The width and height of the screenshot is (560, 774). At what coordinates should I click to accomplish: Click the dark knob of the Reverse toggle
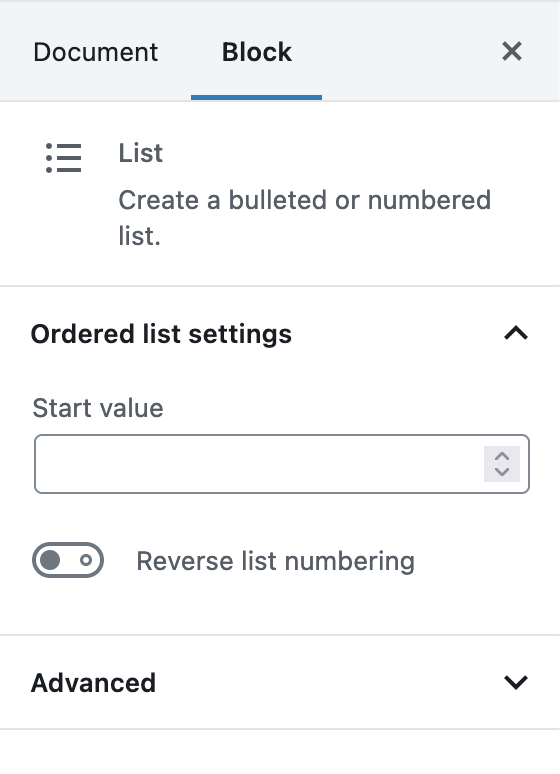(50, 560)
